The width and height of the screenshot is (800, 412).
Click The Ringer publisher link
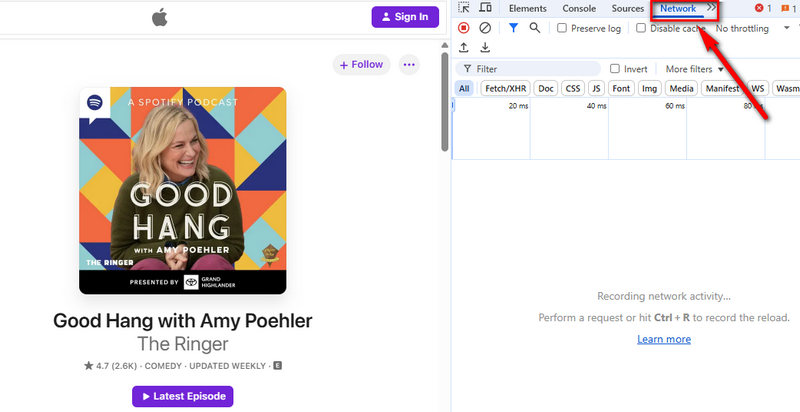click(x=183, y=344)
